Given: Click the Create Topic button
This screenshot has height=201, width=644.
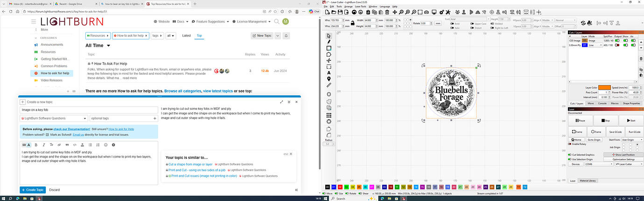Looking at the screenshot, I should click(33, 190).
